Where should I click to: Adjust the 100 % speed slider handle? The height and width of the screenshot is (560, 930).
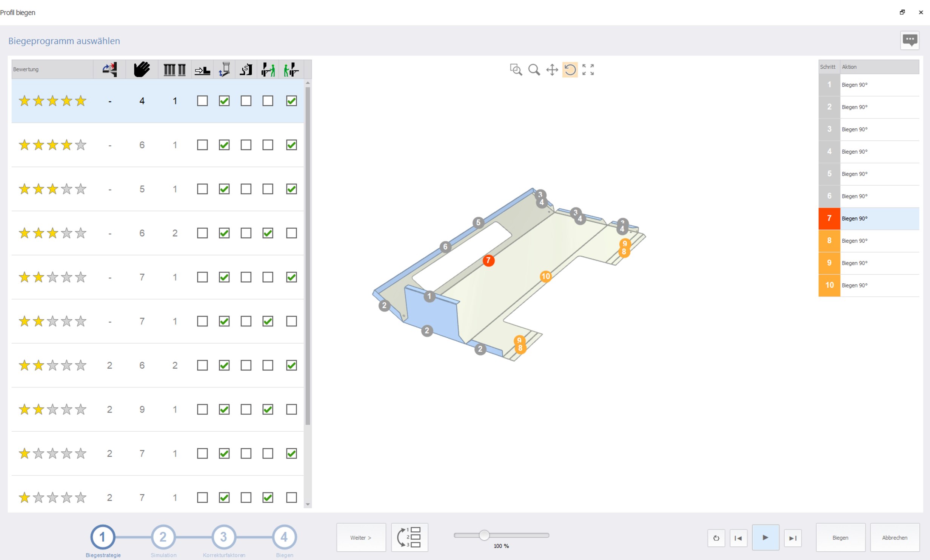[x=484, y=535]
